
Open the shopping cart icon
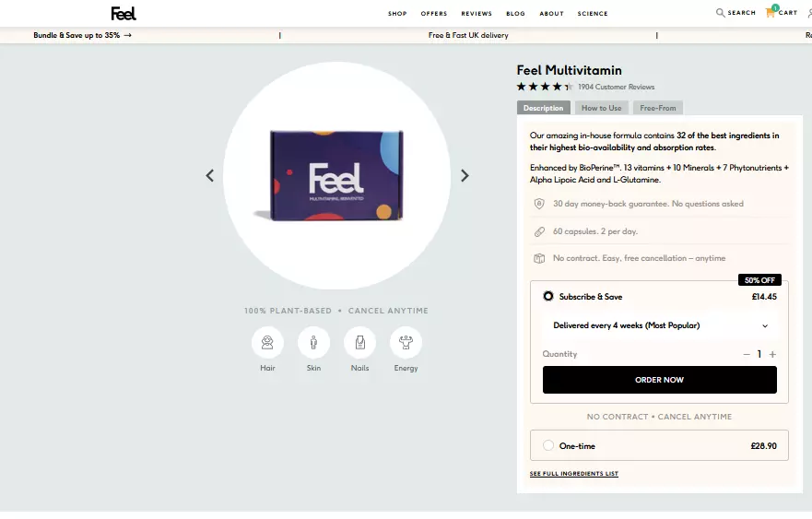pyautogui.click(x=771, y=12)
